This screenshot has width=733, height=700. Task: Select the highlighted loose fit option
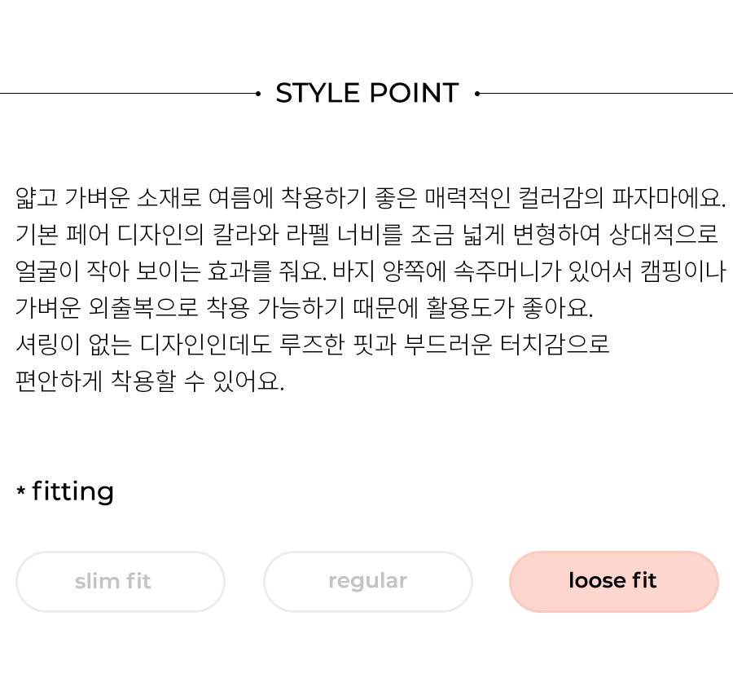(x=614, y=582)
